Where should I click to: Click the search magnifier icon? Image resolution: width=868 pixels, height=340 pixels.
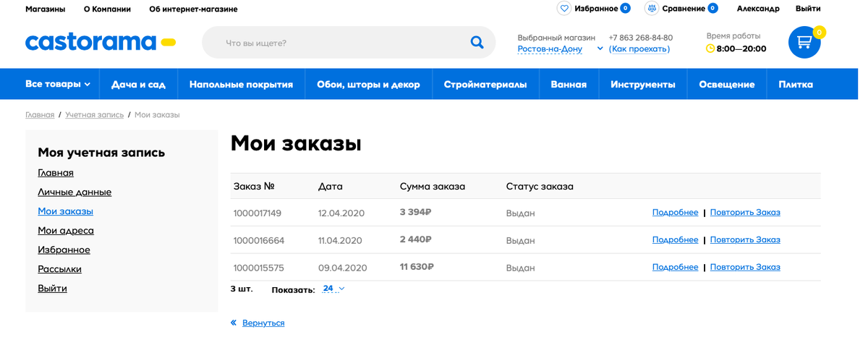coord(477,43)
